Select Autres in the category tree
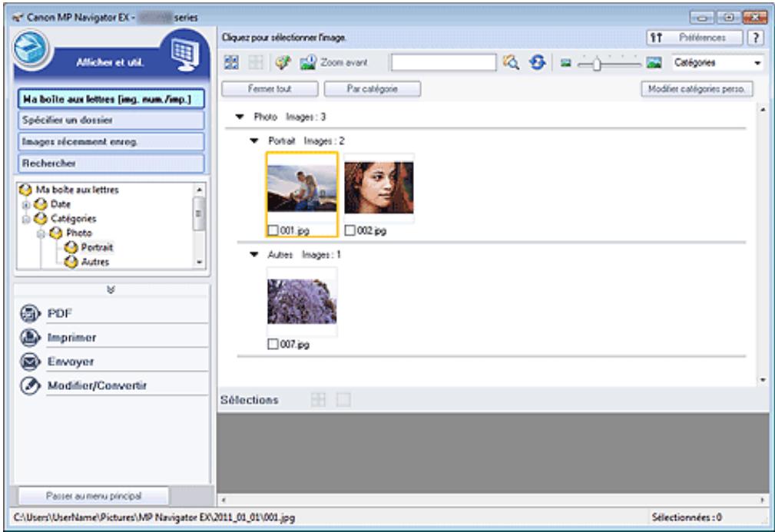 pos(95,262)
